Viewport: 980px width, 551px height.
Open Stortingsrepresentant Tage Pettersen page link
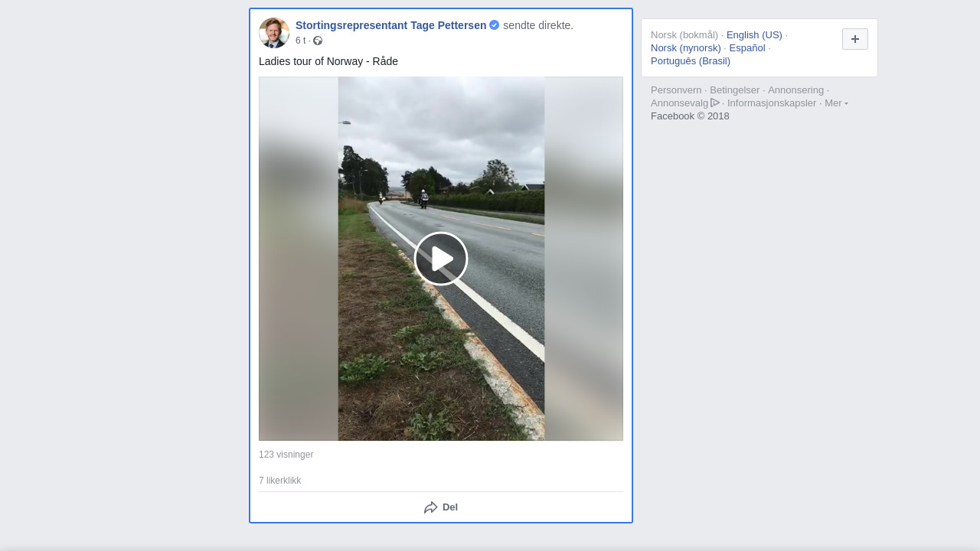point(390,25)
